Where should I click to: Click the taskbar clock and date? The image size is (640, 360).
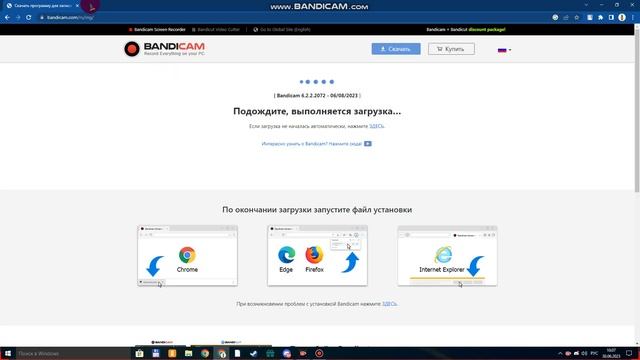click(x=611, y=353)
